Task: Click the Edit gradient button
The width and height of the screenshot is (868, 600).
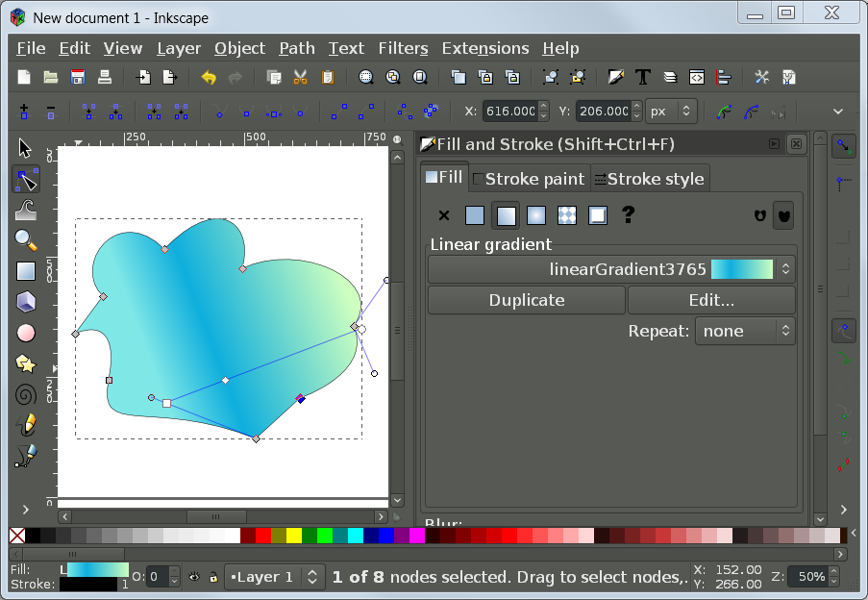Action: pos(710,299)
